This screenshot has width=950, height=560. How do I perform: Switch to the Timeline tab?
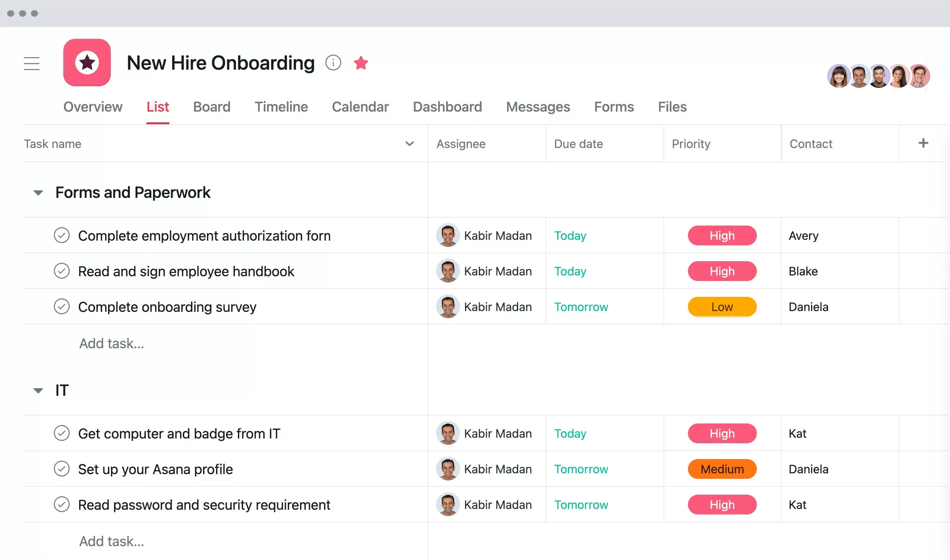(x=281, y=106)
